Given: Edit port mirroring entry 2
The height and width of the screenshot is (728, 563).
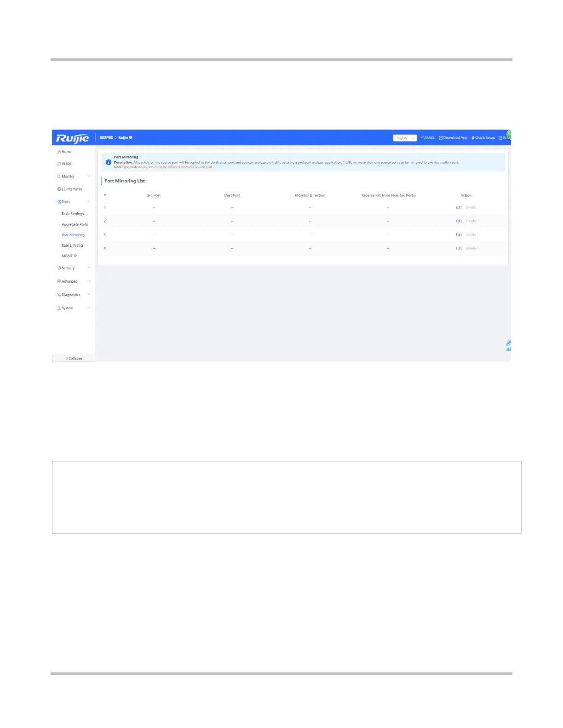Looking at the screenshot, I should (x=459, y=221).
